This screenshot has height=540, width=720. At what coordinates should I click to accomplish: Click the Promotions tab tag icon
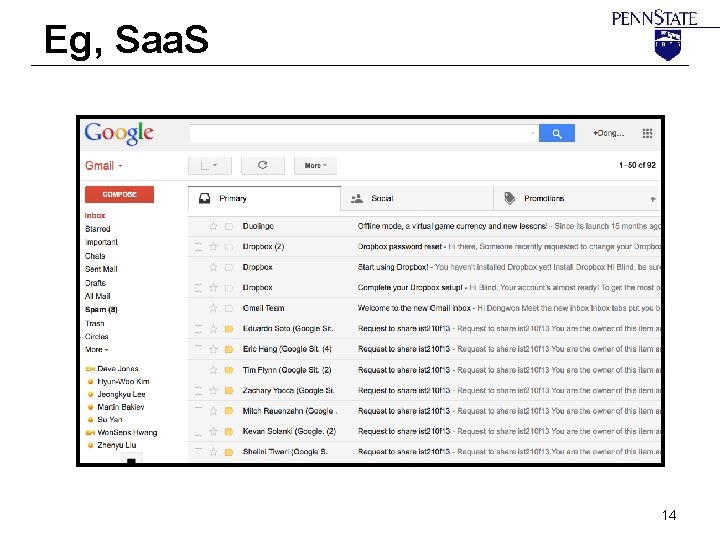509,198
